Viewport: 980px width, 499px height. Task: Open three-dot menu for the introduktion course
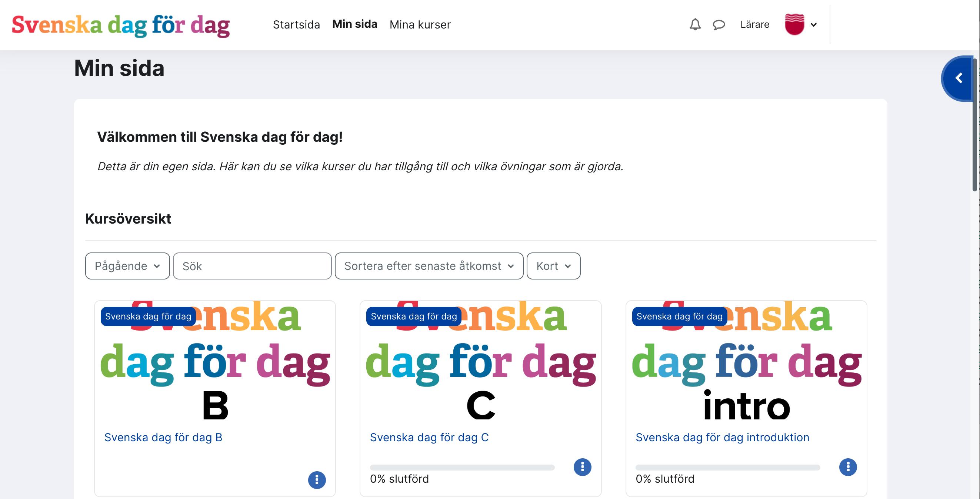pyautogui.click(x=848, y=467)
